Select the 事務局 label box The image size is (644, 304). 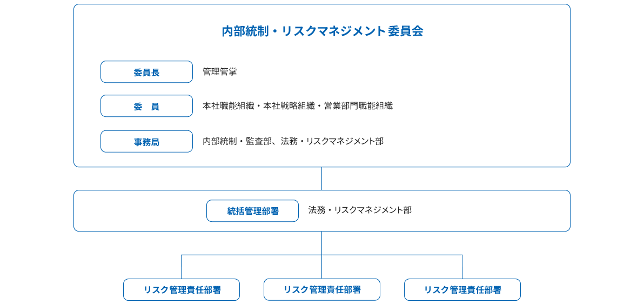pyautogui.click(x=146, y=142)
